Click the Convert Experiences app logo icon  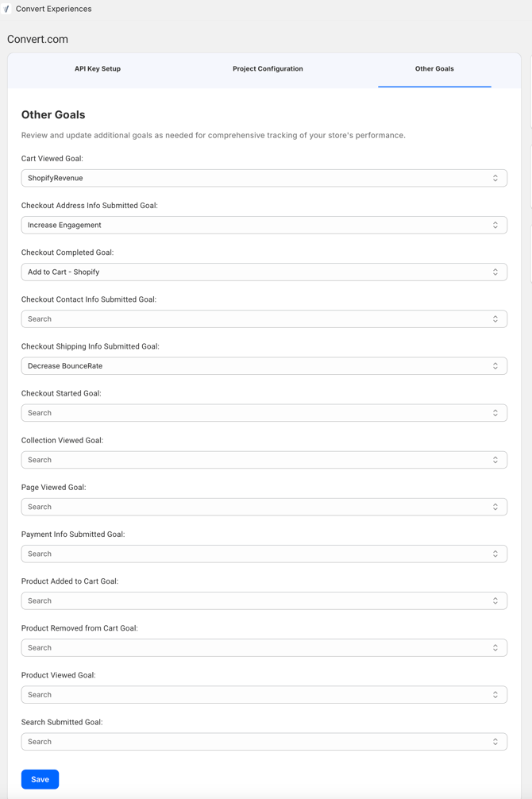pos(6,9)
